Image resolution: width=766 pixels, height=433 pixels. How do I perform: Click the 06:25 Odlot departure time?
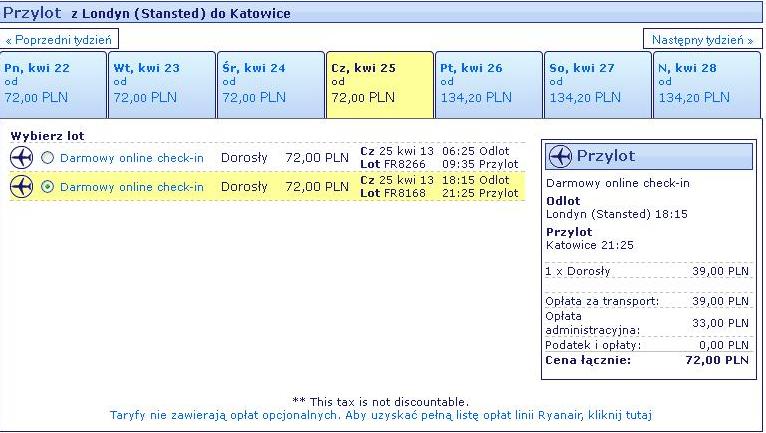pos(475,151)
